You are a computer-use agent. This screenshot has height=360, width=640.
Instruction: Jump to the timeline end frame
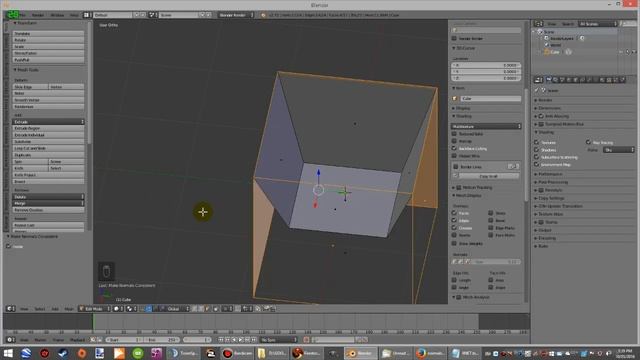point(254,340)
